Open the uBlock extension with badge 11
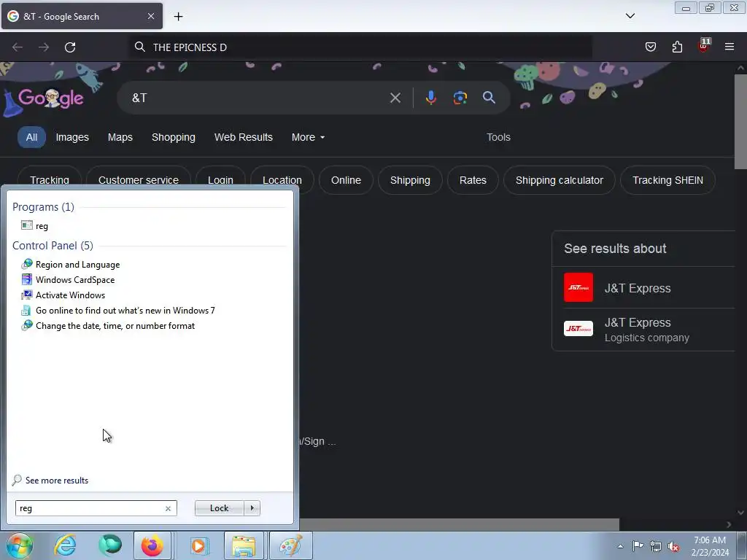Image resolution: width=747 pixels, height=560 pixels. point(704,45)
